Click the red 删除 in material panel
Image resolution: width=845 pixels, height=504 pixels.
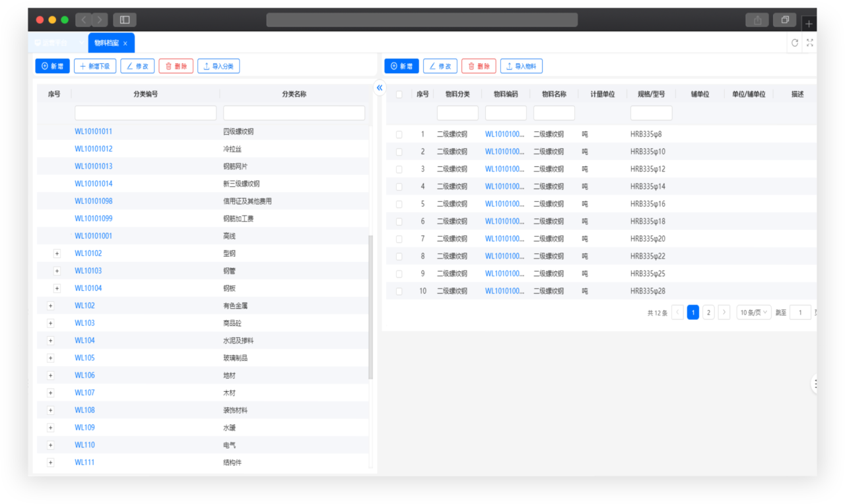[x=479, y=66]
